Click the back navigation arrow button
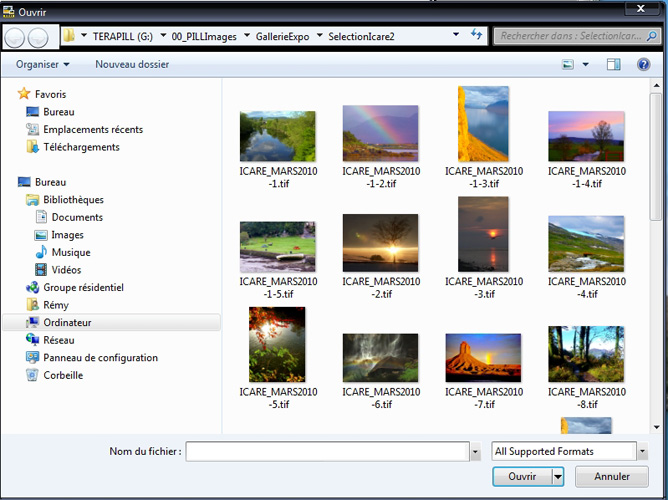The width and height of the screenshot is (668, 500). 16,37
